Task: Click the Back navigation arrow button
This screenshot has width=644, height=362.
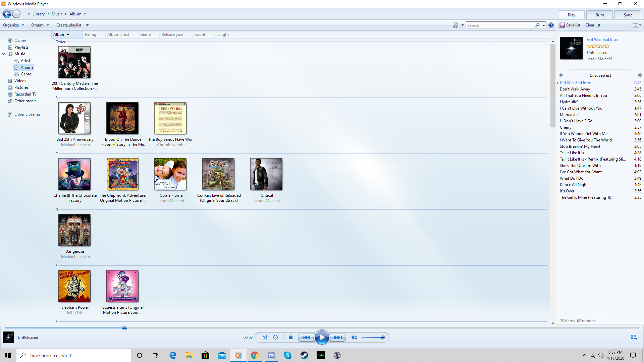Action: [x=7, y=14]
